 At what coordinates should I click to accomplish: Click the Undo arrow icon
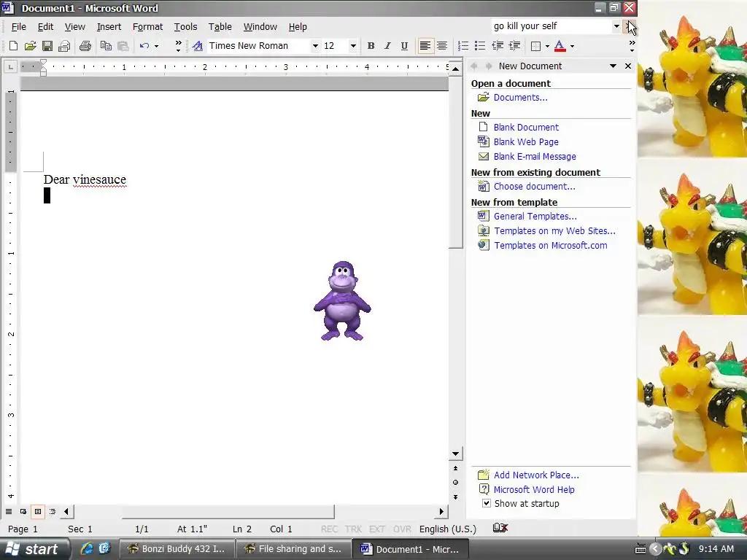[144, 46]
